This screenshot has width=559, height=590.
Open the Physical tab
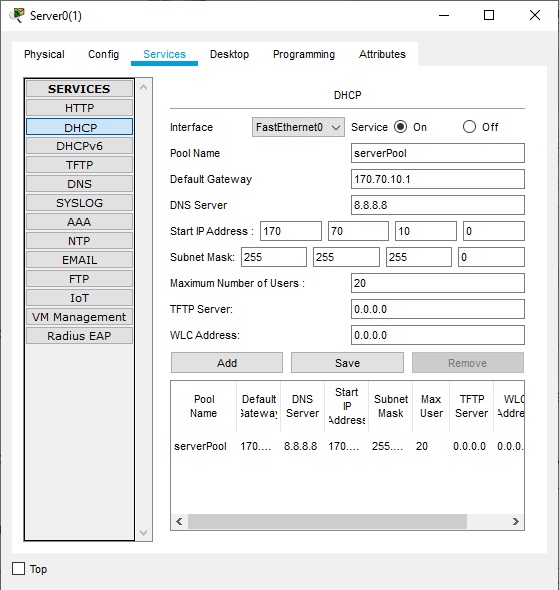44,54
